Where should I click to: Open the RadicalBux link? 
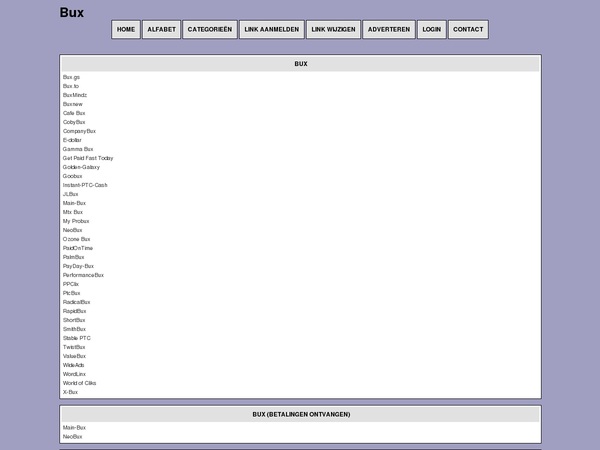click(77, 302)
